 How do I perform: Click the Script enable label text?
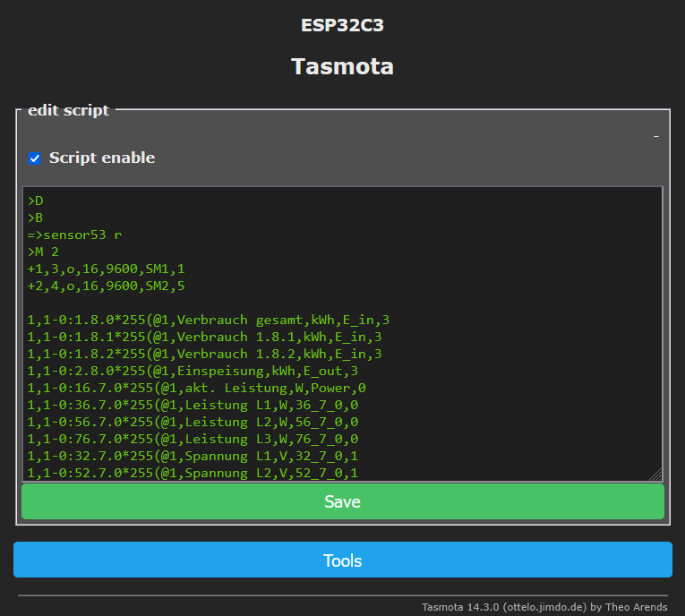click(x=101, y=158)
